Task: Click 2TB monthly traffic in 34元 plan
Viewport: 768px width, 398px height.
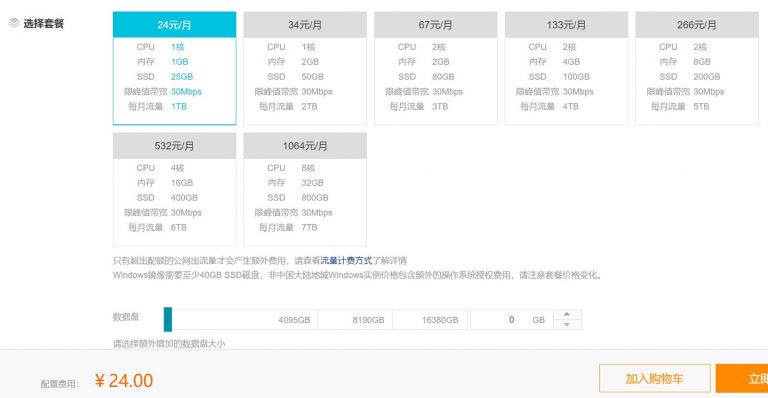Action: pos(309,106)
